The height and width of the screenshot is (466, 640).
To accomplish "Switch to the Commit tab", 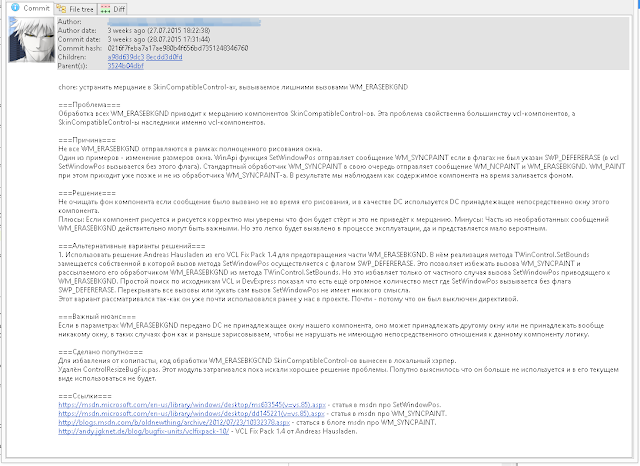I will [31, 8].
